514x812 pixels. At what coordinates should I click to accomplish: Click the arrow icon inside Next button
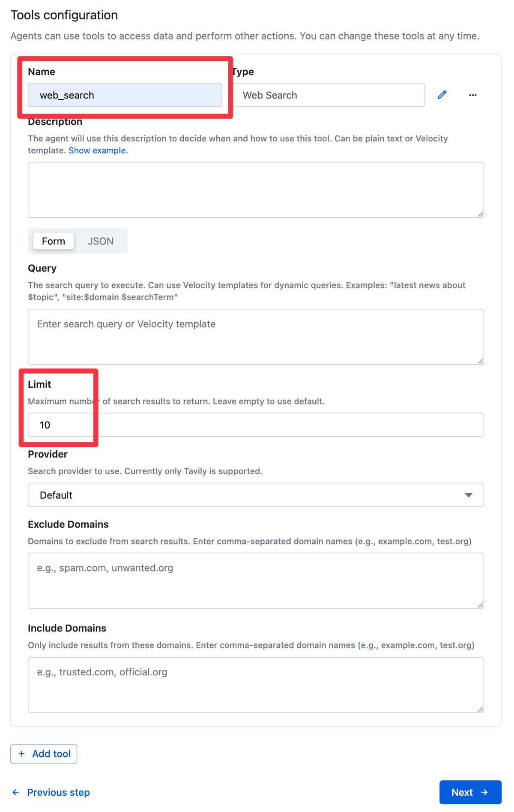(x=484, y=792)
